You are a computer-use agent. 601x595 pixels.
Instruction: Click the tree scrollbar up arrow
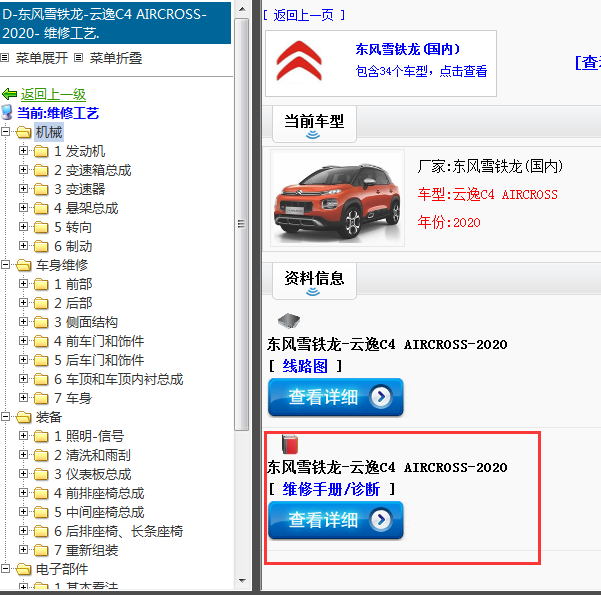(x=241, y=9)
